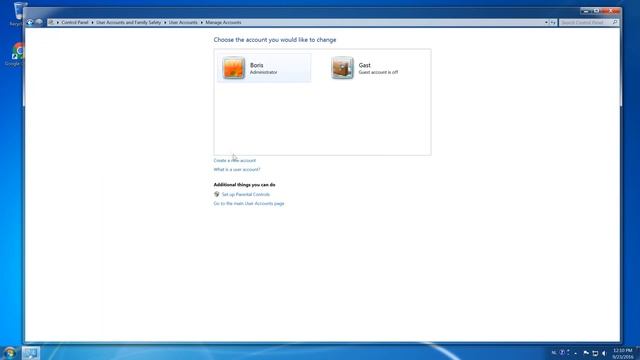Go to Control Panel breadcrumb

(75, 22)
